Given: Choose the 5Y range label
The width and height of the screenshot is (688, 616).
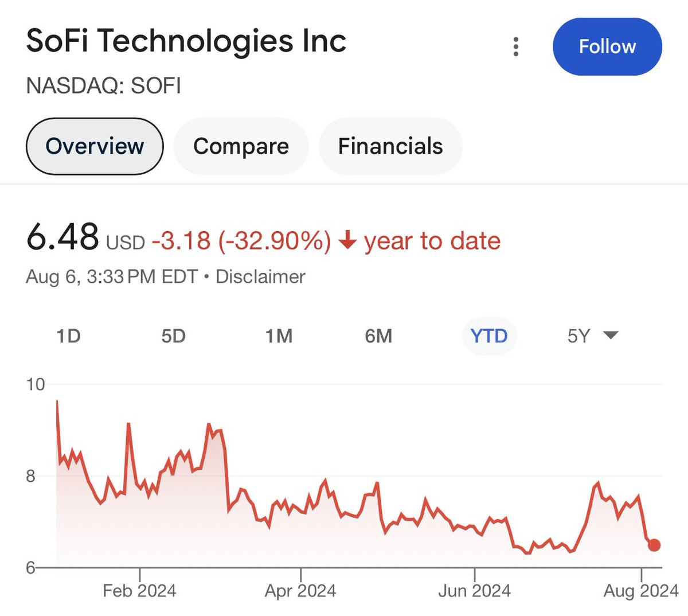Looking at the screenshot, I should tap(578, 336).
